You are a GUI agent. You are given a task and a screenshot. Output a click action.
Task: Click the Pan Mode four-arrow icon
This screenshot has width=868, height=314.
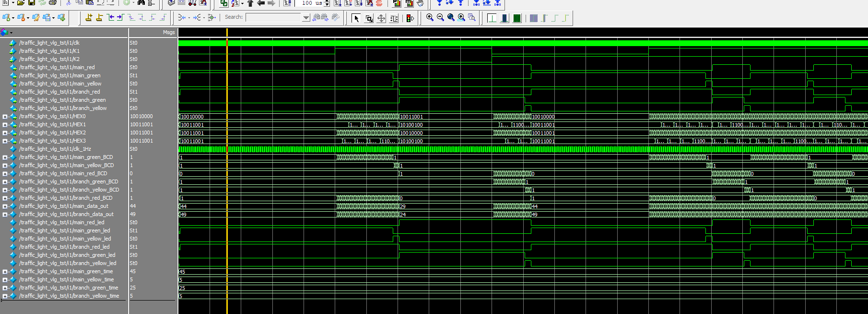pyautogui.click(x=381, y=18)
